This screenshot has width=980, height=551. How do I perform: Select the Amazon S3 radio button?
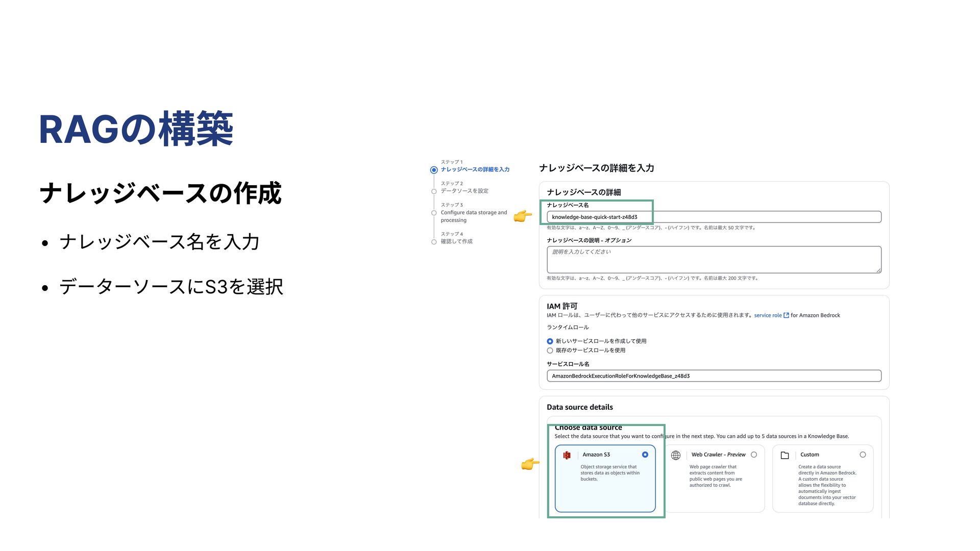(x=645, y=455)
